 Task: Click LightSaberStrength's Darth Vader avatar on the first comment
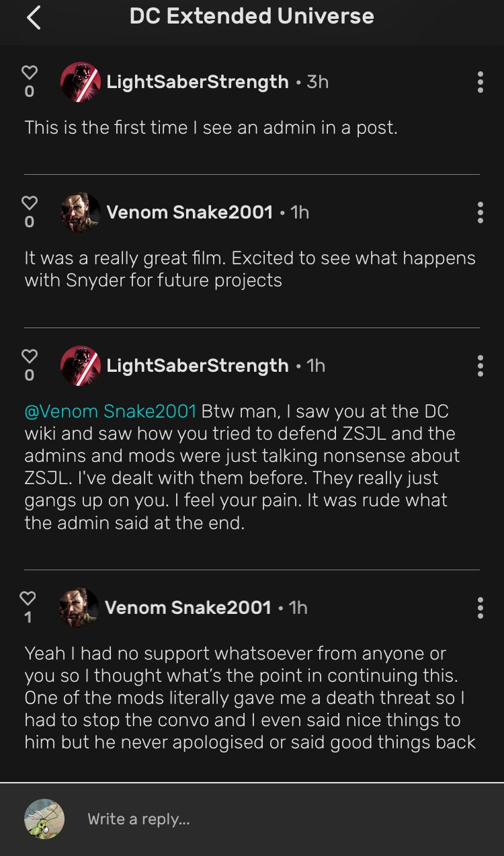(81, 82)
